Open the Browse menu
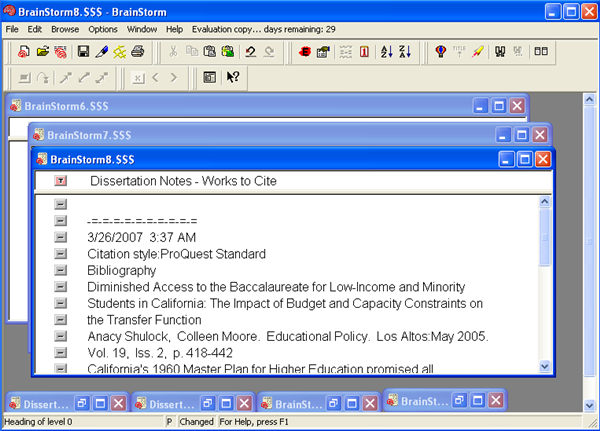The image size is (600, 431). [65, 29]
